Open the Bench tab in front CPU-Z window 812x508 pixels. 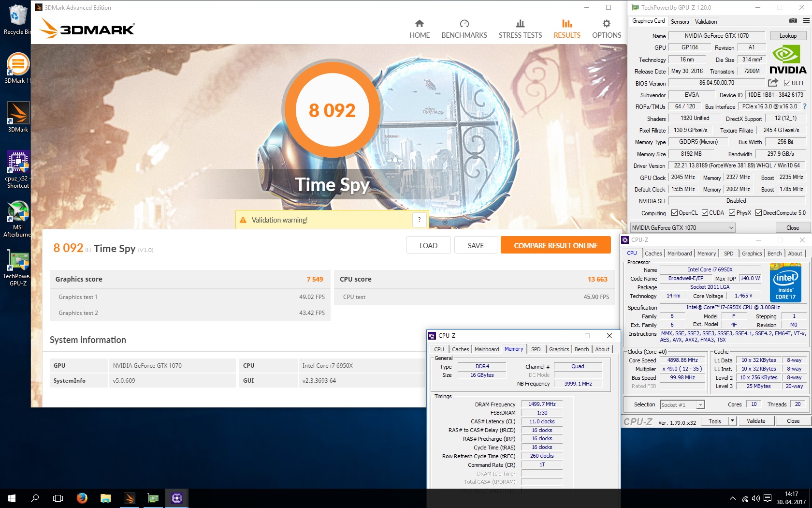[582, 349]
